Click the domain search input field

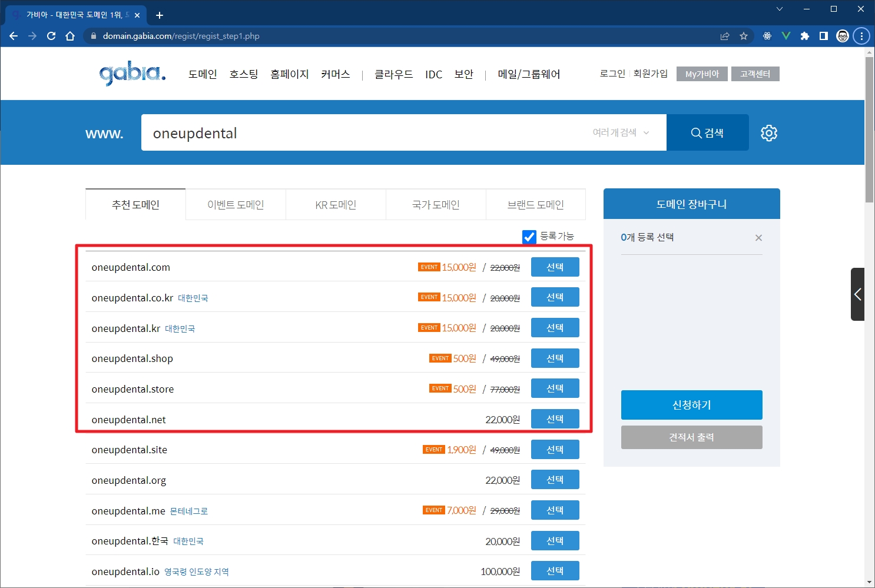(x=365, y=133)
